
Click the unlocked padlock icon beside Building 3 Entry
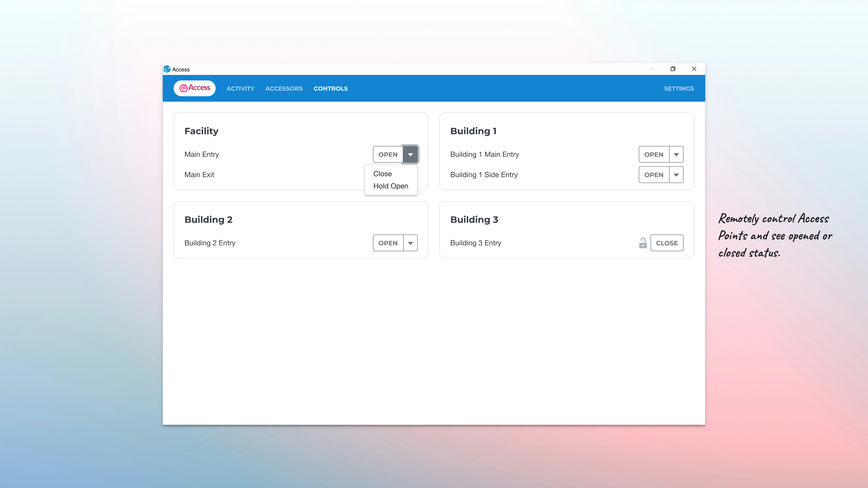[x=643, y=243]
